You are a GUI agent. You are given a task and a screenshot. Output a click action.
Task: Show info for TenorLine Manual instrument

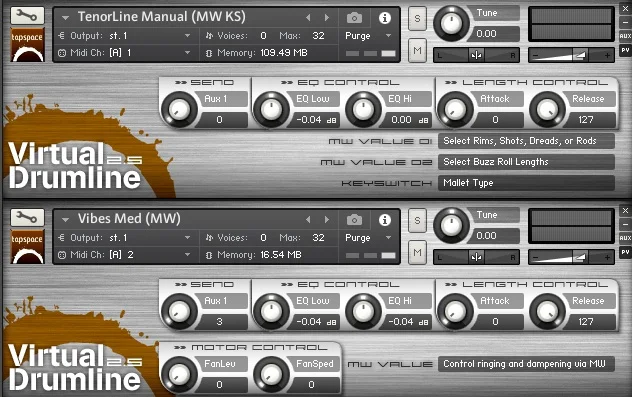point(385,18)
